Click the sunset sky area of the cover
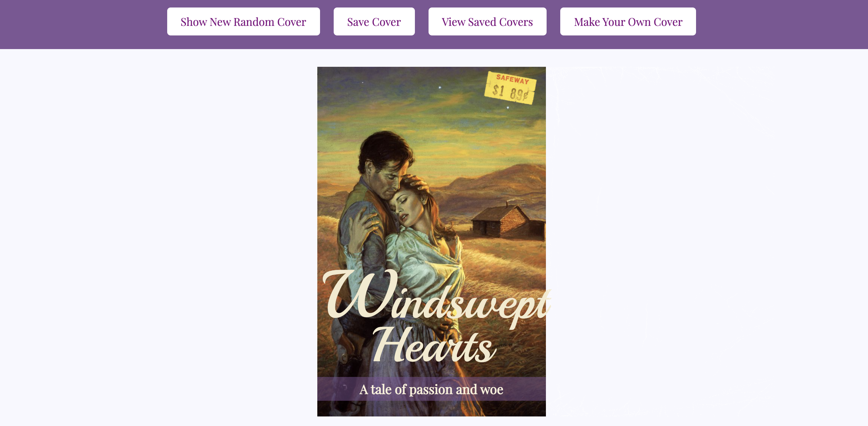The height and width of the screenshot is (426, 868). (409, 109)
